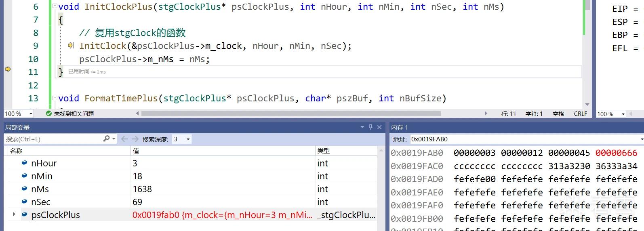Expand the psClockPlus variable tree node
Image resolution: width=644 pixels, height=231 pixels.
[14, 214]
